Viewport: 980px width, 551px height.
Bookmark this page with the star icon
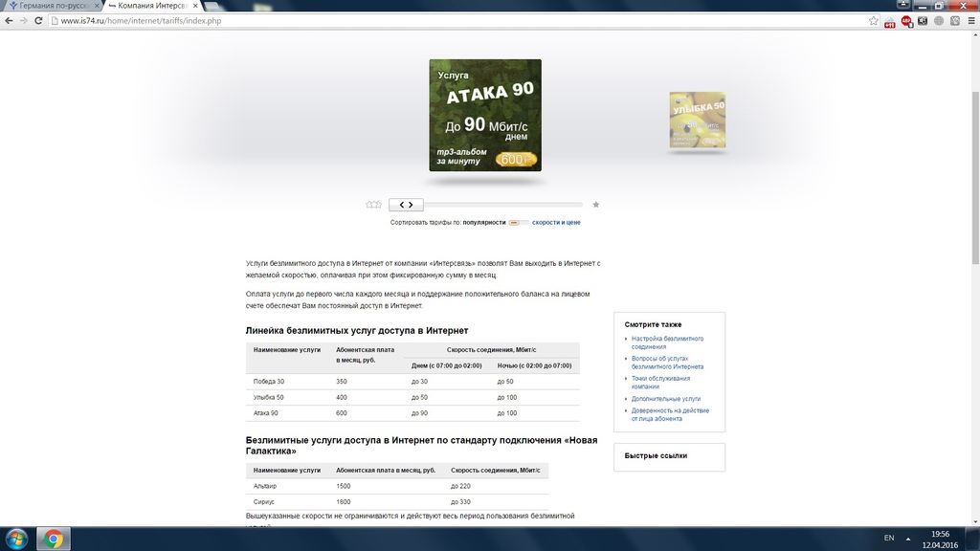point(873,21)
